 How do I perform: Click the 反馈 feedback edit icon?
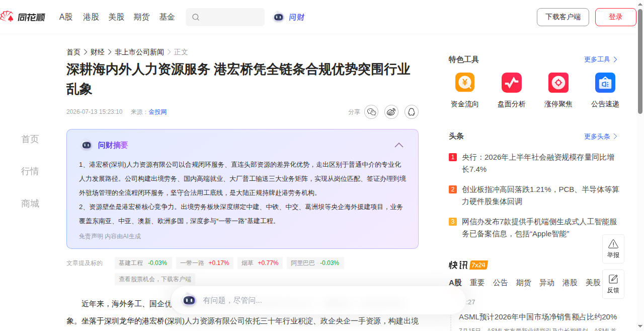[613, 279]
